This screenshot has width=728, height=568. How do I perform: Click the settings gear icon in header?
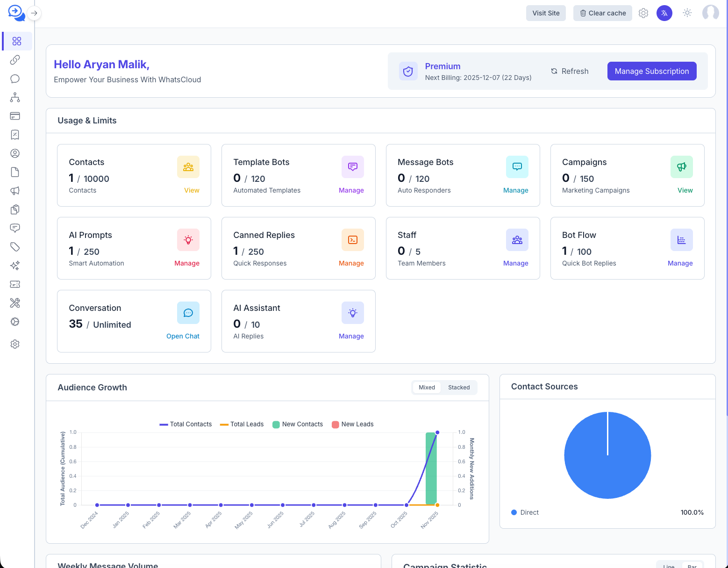pos(643,13)
